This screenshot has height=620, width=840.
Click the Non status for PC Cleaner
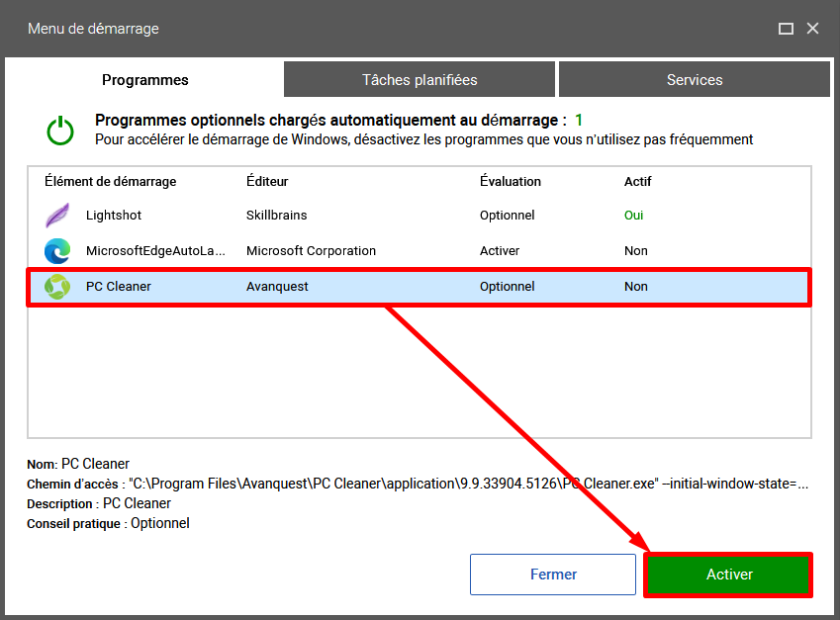(x=636, y=287)
